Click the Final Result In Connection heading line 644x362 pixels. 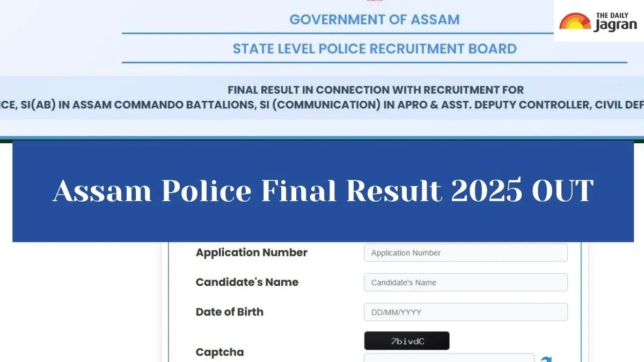coord(375,90)
